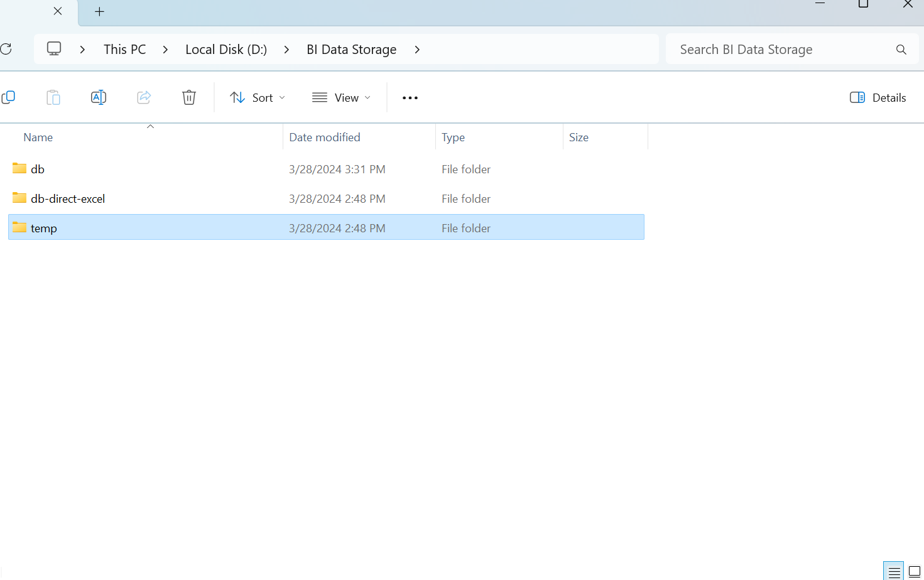924x580 pixels.
Task: Click the Refresh icon beside the address bar
Action: point(6,49)
